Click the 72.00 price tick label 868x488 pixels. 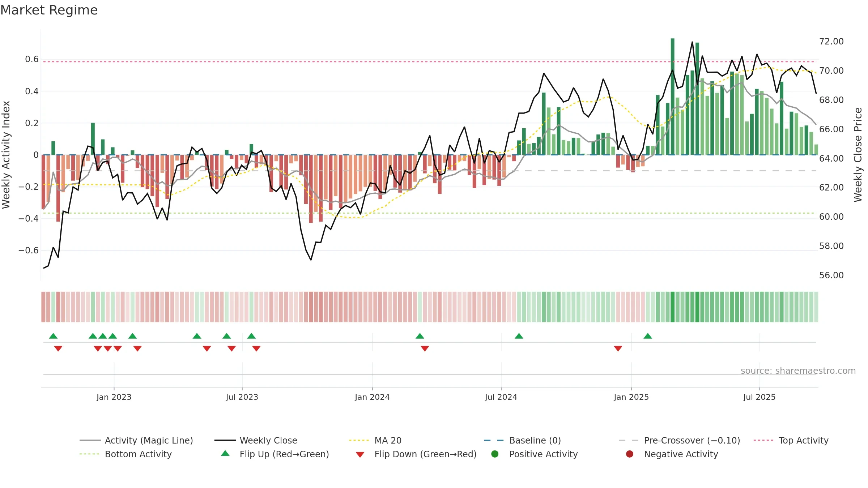pos(831,41)
